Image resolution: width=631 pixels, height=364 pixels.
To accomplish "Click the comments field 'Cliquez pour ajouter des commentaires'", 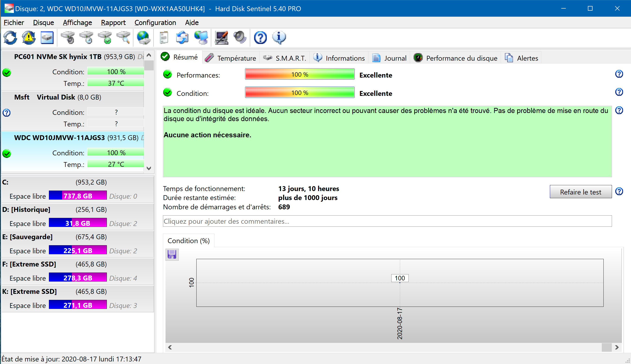I will [x=387, y=221].
